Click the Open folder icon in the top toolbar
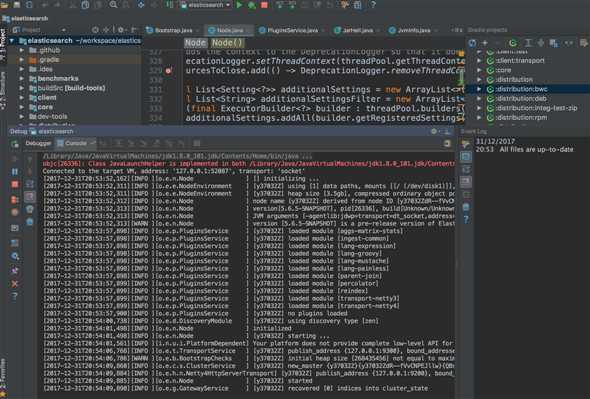This screenshot has width=590, height=399. [x=5, y=5]
